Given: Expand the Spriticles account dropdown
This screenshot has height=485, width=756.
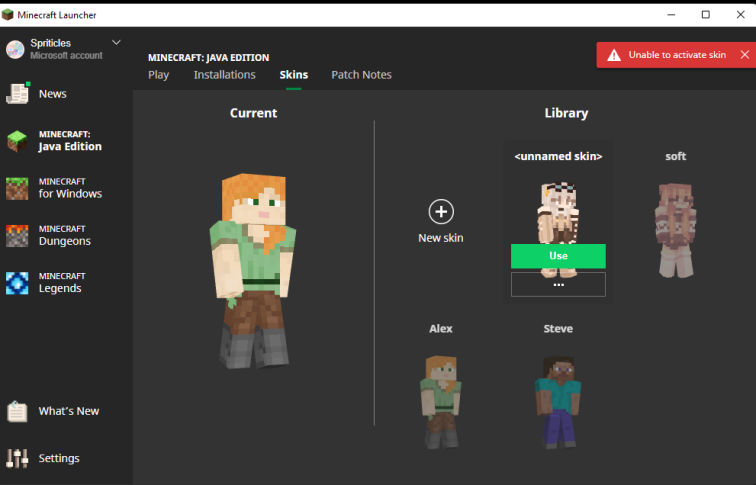Looking at the screenshot, I should (116, 42).
